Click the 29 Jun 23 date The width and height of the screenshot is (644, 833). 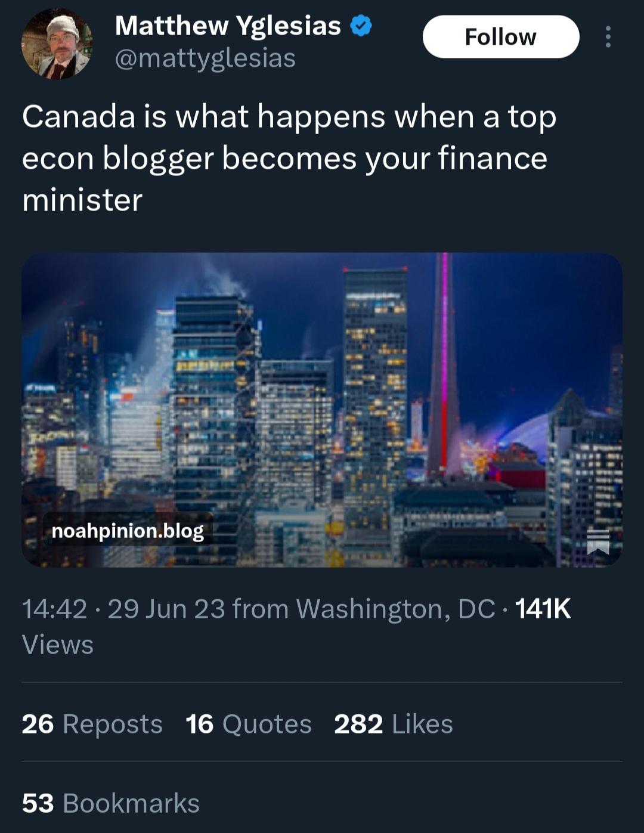click(166, 609)
